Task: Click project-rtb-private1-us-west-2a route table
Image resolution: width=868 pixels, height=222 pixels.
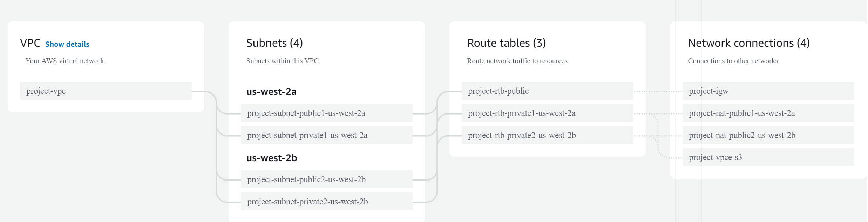Action: pyautogui.click(x=547, y=113)
